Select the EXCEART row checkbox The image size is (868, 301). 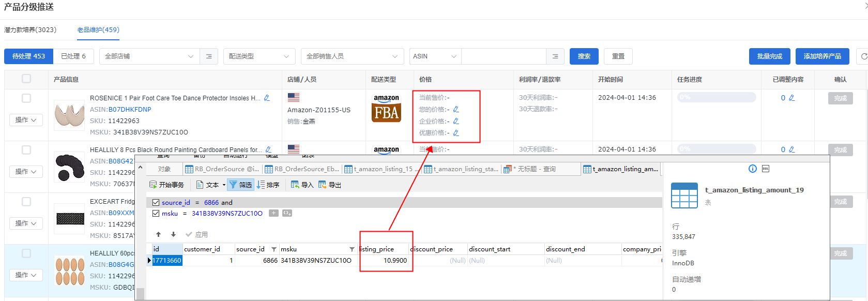(26, 202)
